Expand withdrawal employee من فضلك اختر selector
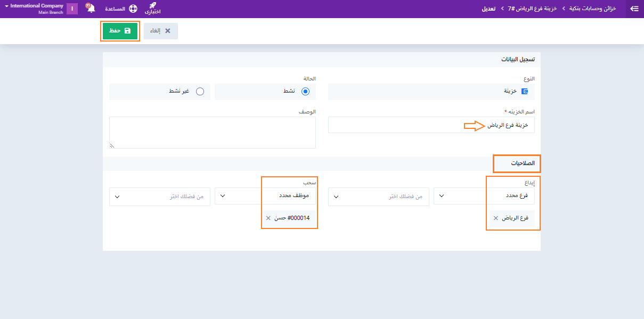 (x=160, y=197)
